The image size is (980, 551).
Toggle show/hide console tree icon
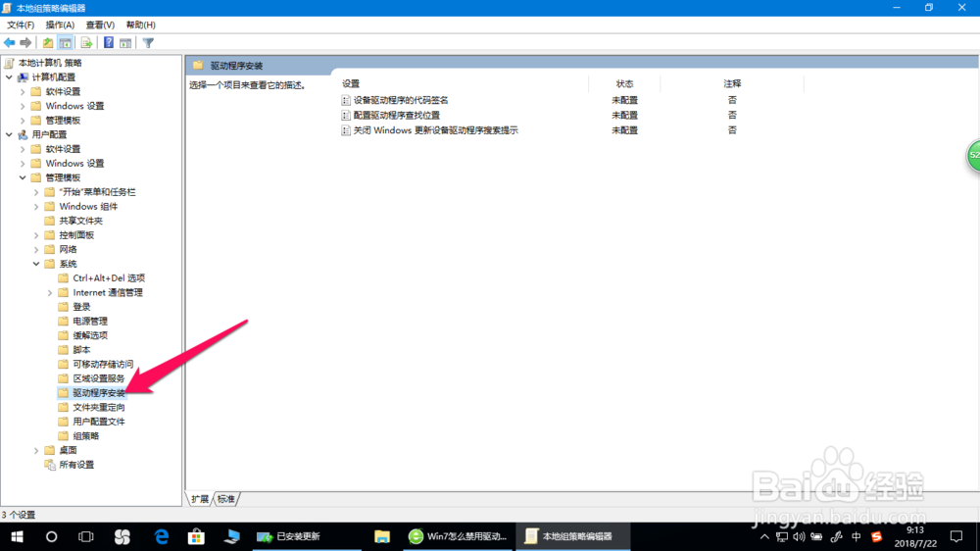click(65, 42)
